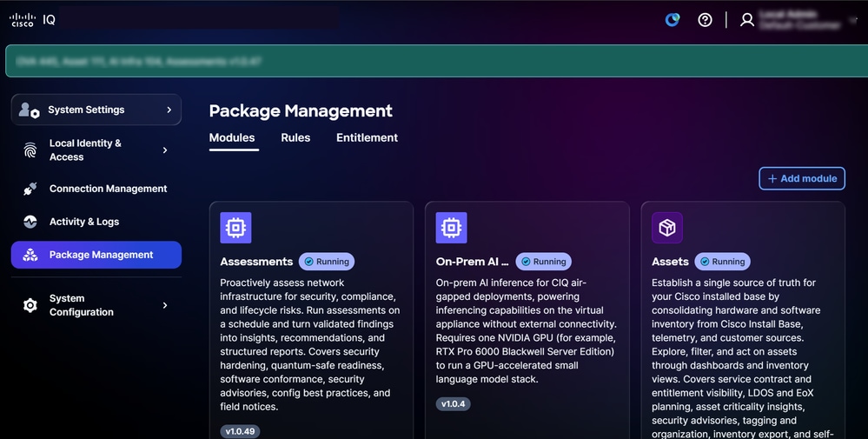This screenshot has height=439, width=868.
Task: Click the Assessments module chip icon
Action: tap(235, 228)
